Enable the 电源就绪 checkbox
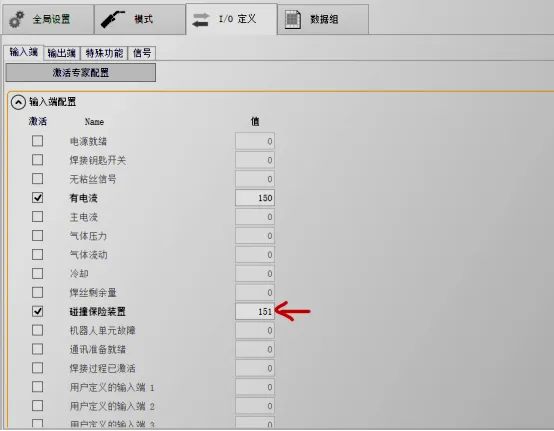 (37, 141)
